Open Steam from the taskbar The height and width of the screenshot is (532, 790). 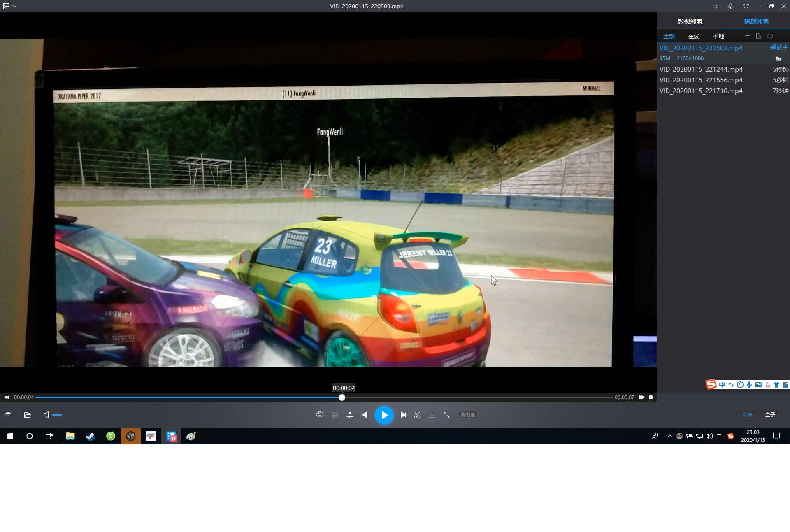point(90,436)
